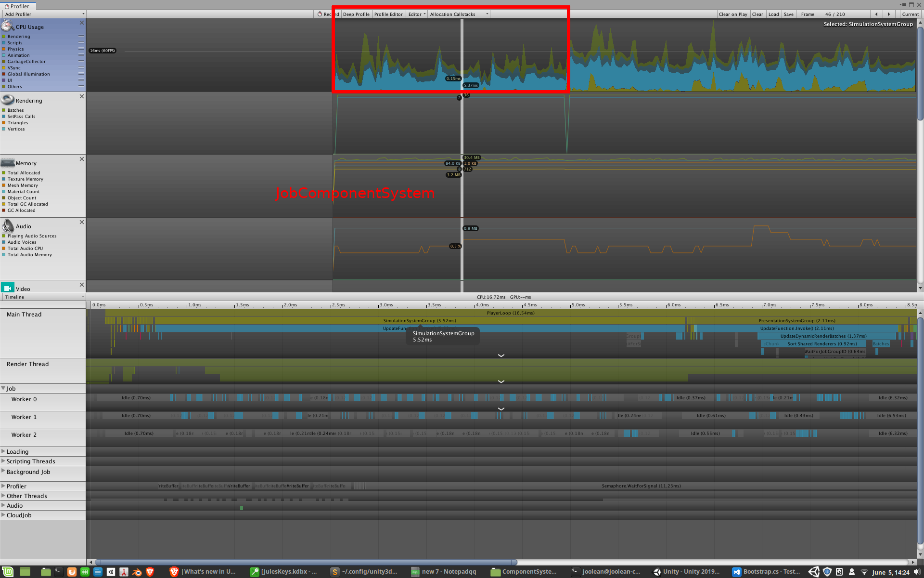Click the Save button in toolbar
Image resolution: width=924 pixels, height=578 pixels.
[788, 14]
